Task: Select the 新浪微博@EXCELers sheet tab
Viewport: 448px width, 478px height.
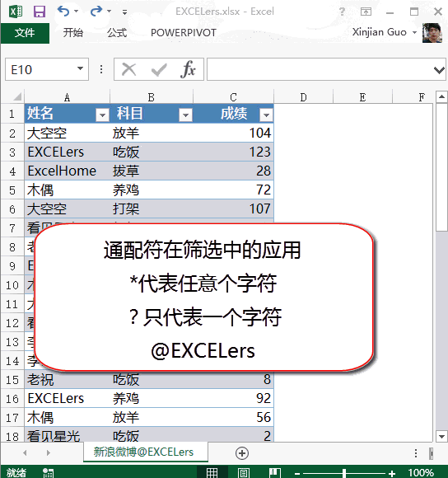Action: point(143,452)
